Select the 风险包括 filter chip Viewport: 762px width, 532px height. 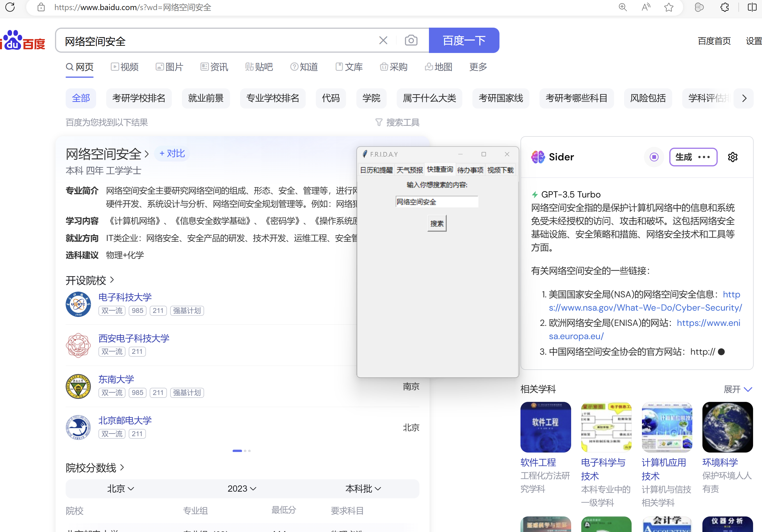[x=648, y=98]
